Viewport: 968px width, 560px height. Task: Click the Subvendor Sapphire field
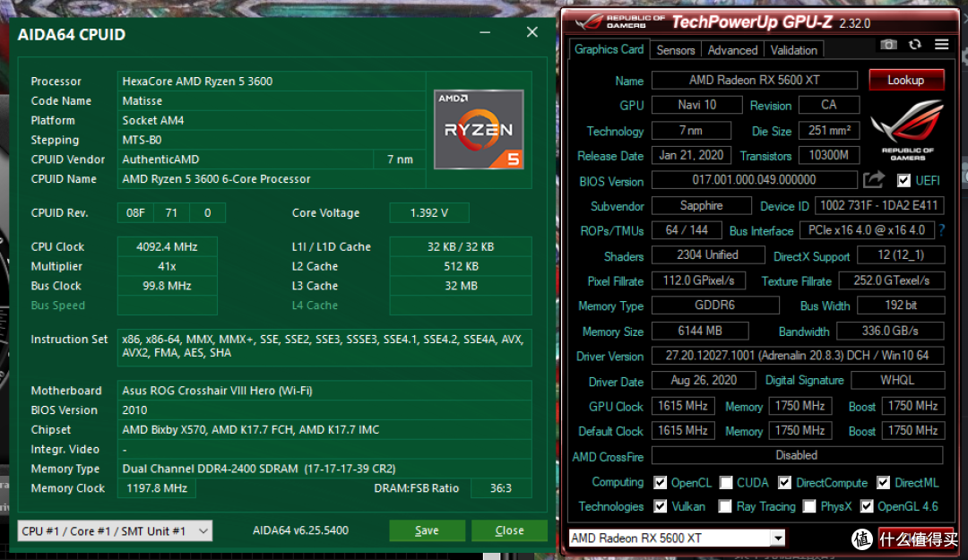click(701, 205)
